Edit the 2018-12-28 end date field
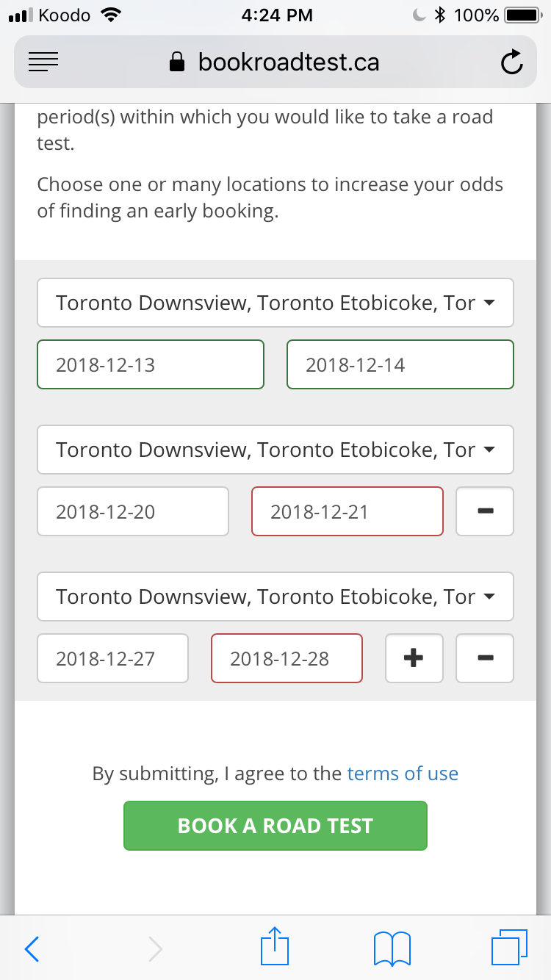The image size is (551, 980). tap(287, 658)
